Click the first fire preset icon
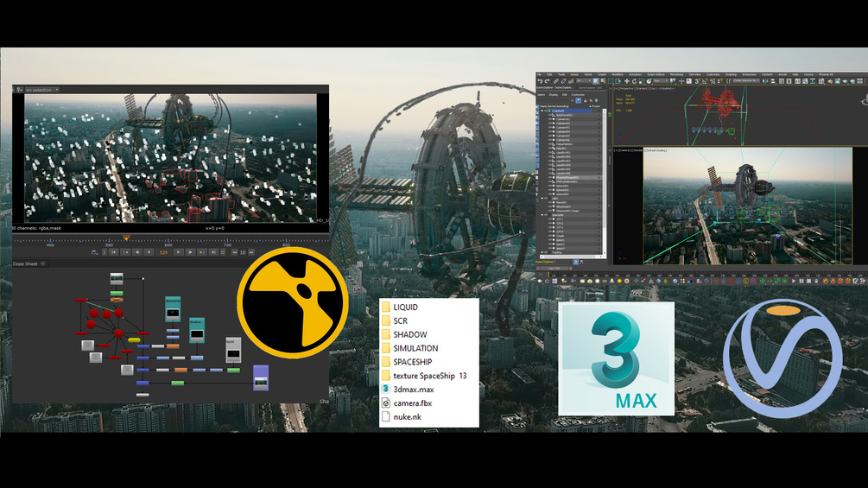The height and width of the screenshot is (488, 868). point(826,281)
